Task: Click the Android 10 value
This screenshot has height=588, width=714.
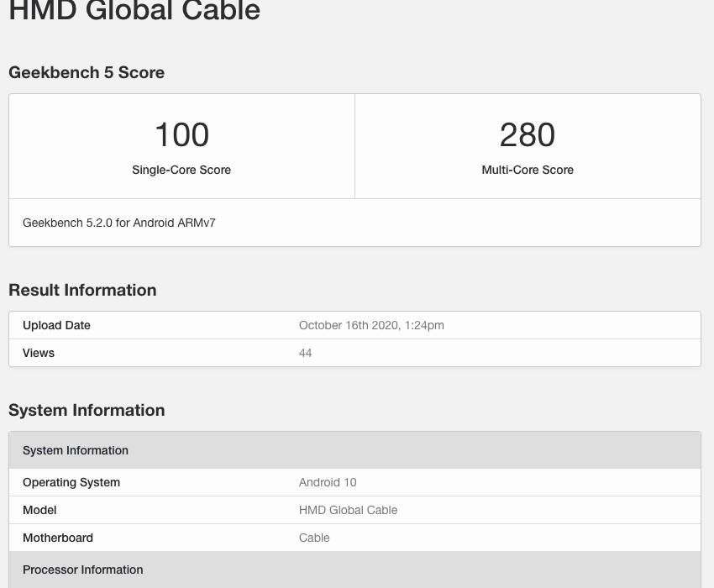Action: tap(328, 482)
